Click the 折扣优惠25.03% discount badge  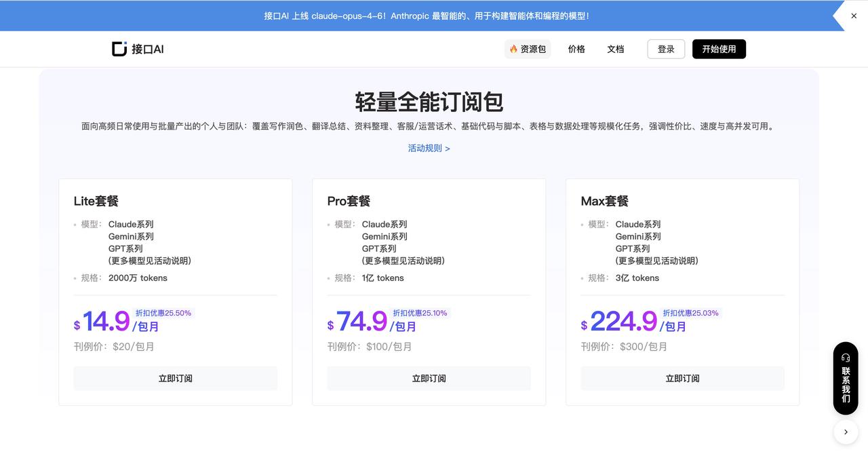click(x=690, y=313)
